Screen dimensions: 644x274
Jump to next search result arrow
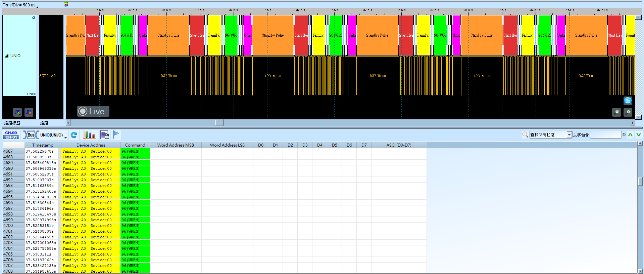[639, 135]
